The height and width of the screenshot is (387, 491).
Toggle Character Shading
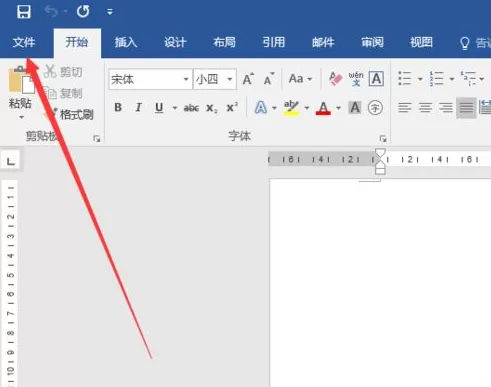coord(355,108)
